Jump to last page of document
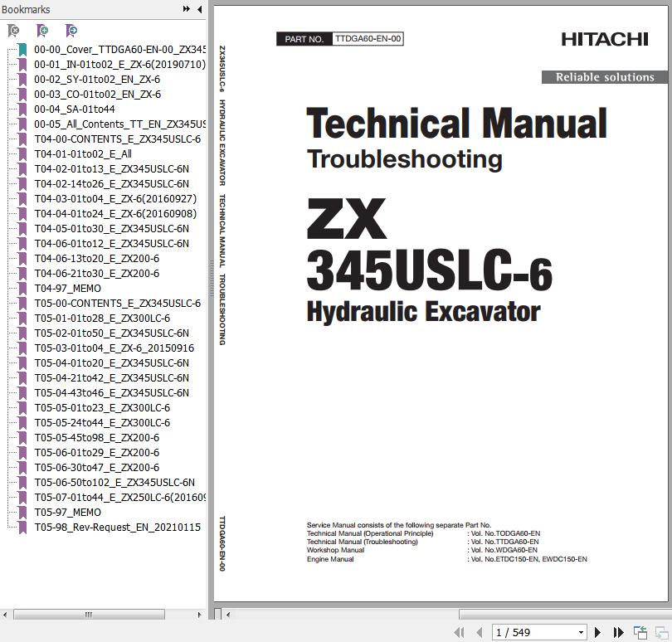The image size is (672, 642). pyautogui.click(x=618, y=632)
